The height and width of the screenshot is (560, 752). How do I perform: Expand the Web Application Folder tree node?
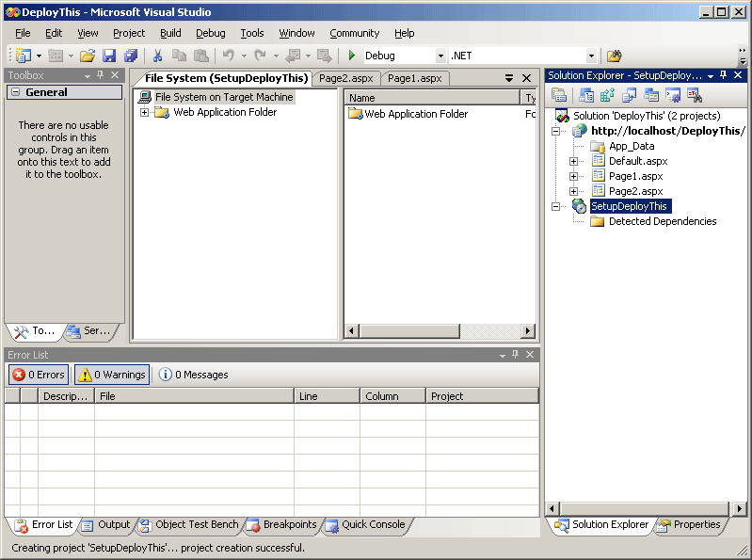coord(144,112)
